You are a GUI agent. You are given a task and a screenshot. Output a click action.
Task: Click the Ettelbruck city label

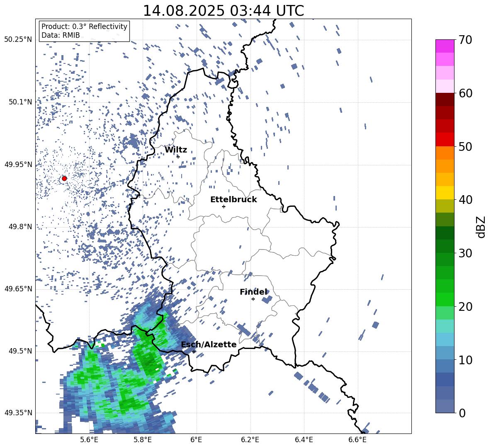233,200
